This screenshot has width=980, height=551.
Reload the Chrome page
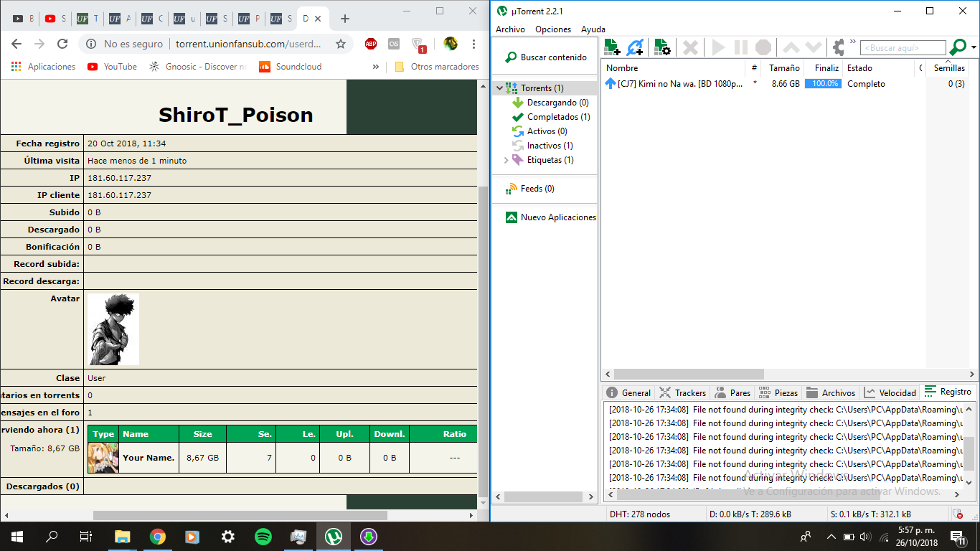(62, 44)
